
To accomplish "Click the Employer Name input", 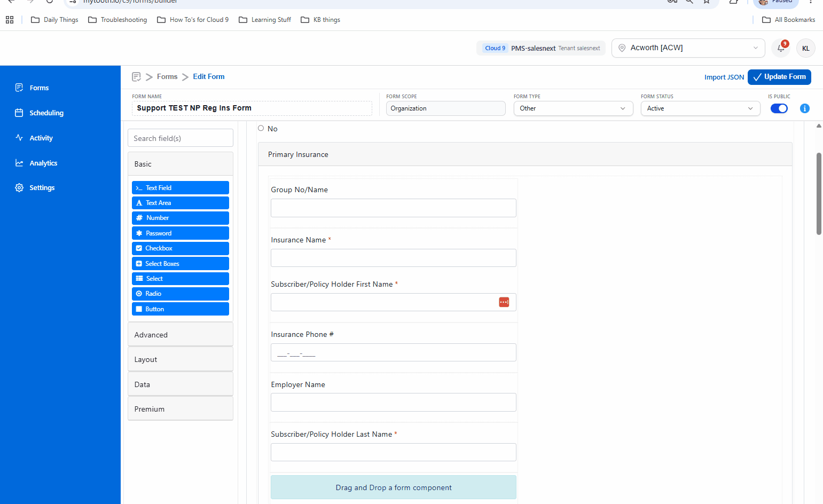I will 394,403.
